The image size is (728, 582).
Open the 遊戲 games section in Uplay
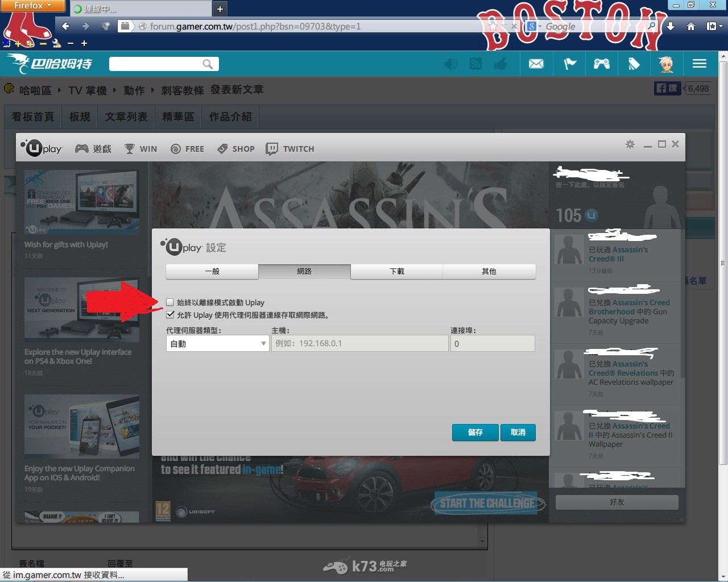click(93, 149)
